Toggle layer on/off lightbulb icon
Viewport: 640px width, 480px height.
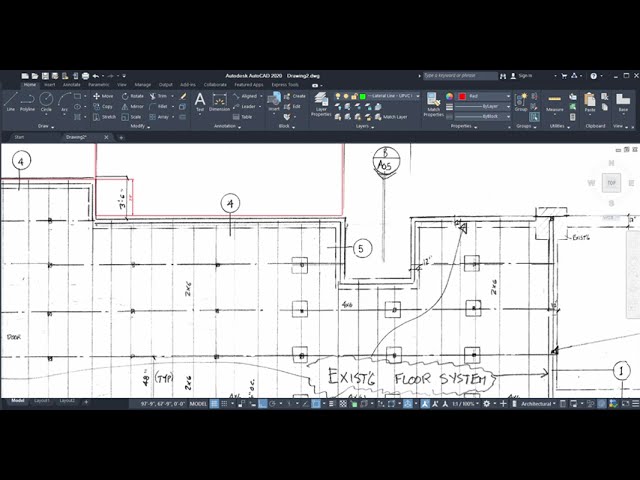[x=338, y=96]
